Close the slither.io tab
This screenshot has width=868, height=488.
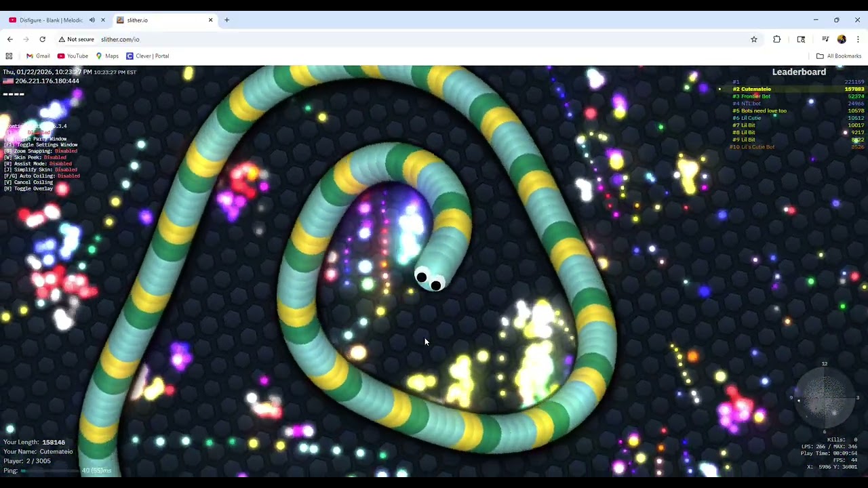tap(210, 20)
